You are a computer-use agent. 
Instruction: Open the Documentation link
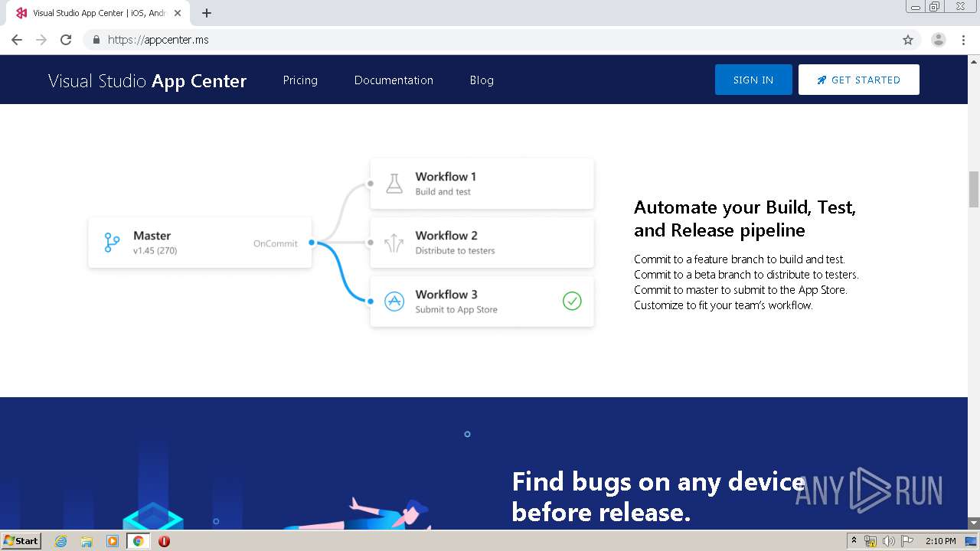(x=394, y=80)
